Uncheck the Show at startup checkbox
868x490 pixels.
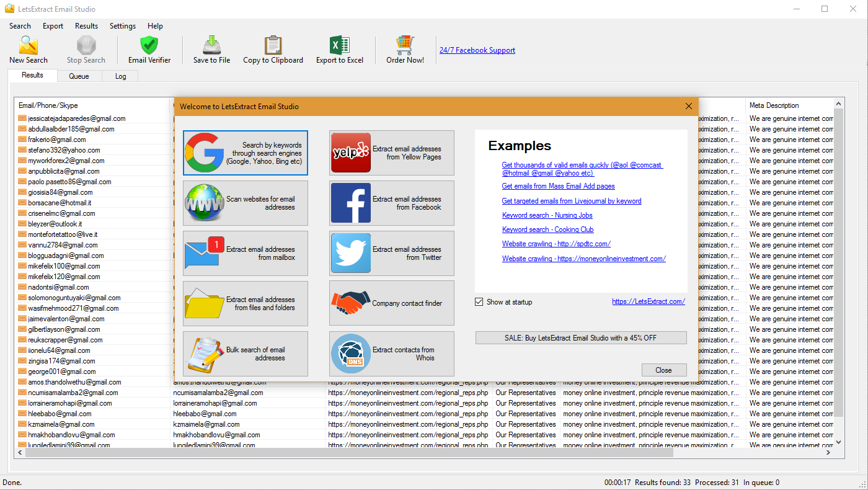point(479,302)
